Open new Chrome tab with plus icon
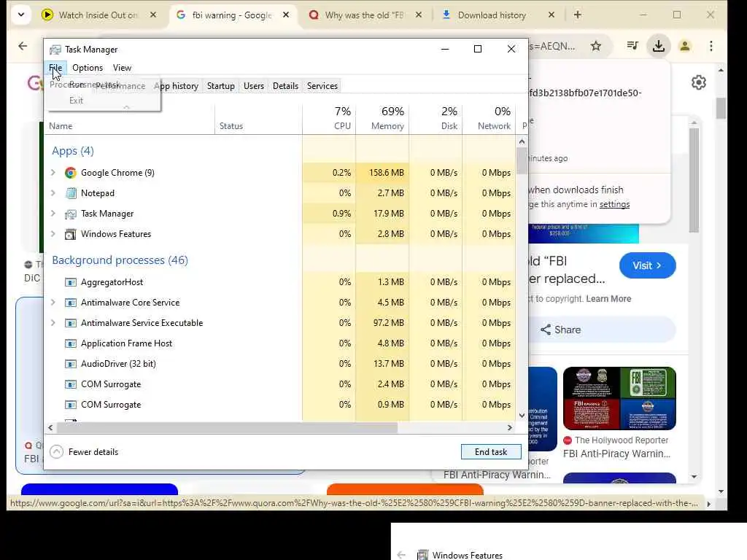Viewport: 747px width, 560px height. point(578,15)
